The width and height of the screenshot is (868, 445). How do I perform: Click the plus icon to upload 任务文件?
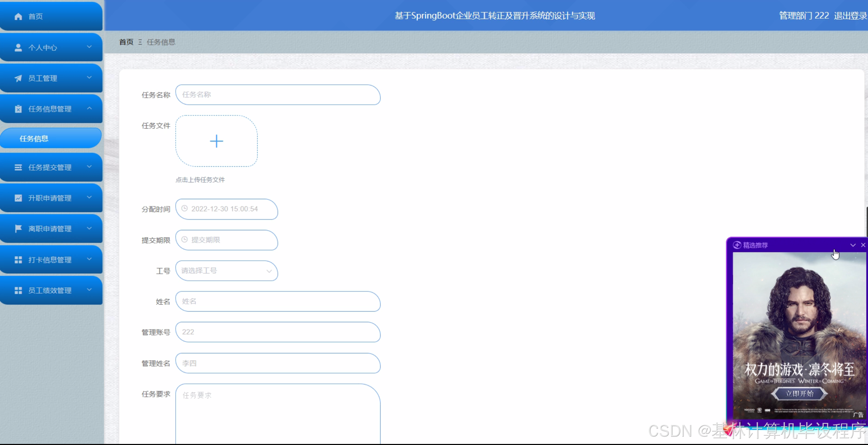coord(216,141)
